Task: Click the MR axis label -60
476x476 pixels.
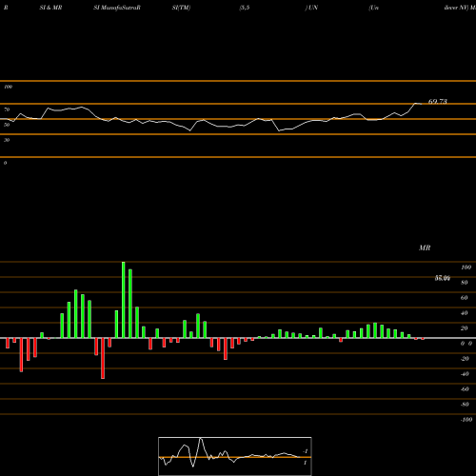Action: click(x=465, y=389)
